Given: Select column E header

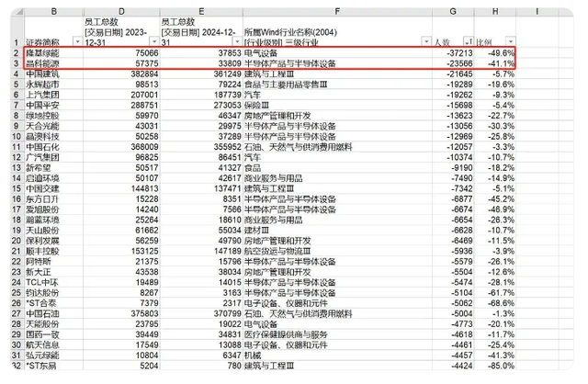Looking at the screenshot, I should (201, 12).
